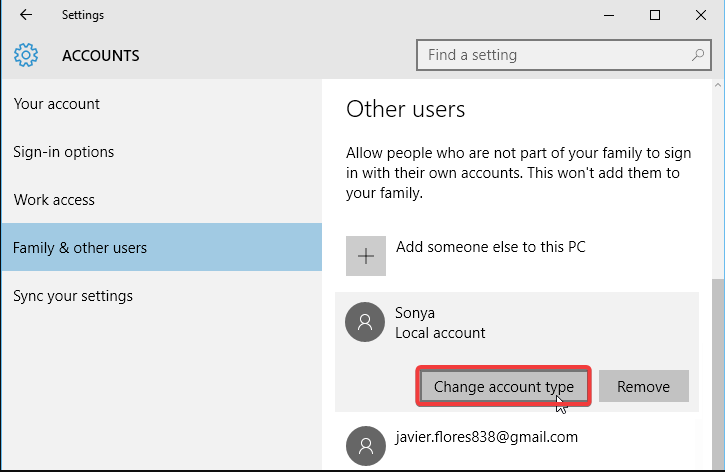Screen dimensions: 725x472
Task: Minimize the Settings window
Action: pyautogui.click(x=609, y=15)
